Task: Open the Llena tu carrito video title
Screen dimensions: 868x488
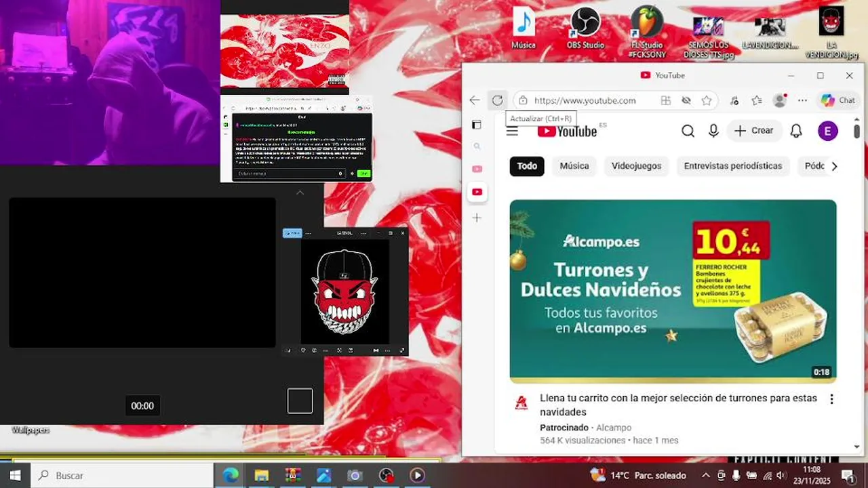Action: pos(678,405)
